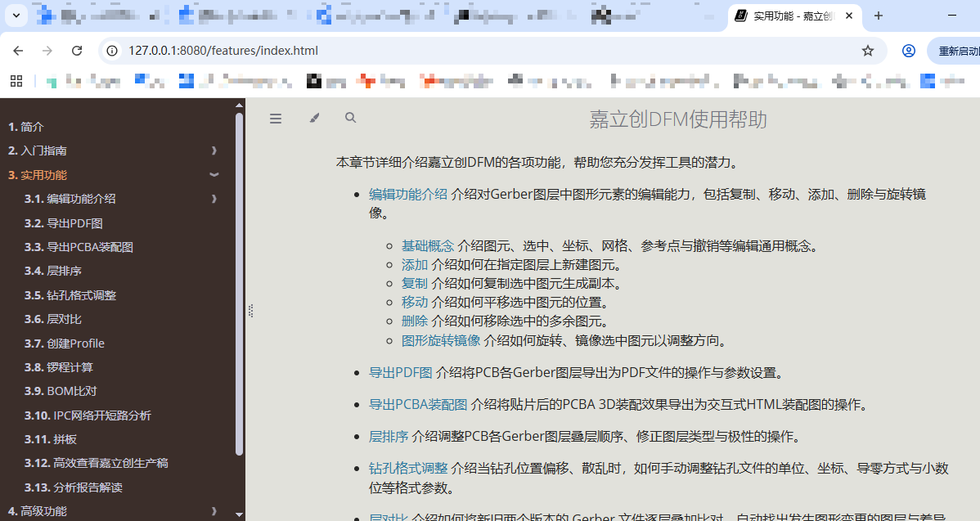Click the 嘉立创DFM使用帮助 page title
This screenshot has height=521, width=980.
[x=678, y=119]
